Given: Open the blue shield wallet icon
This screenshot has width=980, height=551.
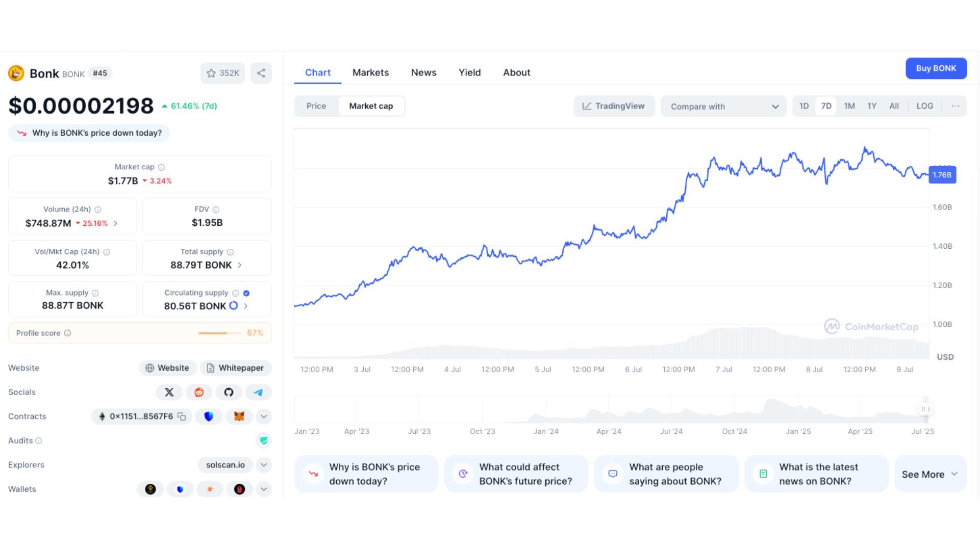Looking at the screenshot, I should [x=180, y=489].
